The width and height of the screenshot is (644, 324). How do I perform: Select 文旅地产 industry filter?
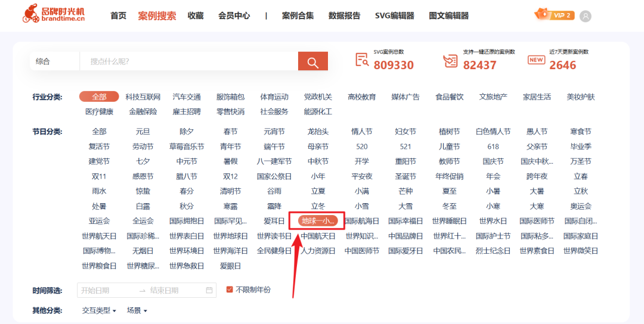pos(493,97)
